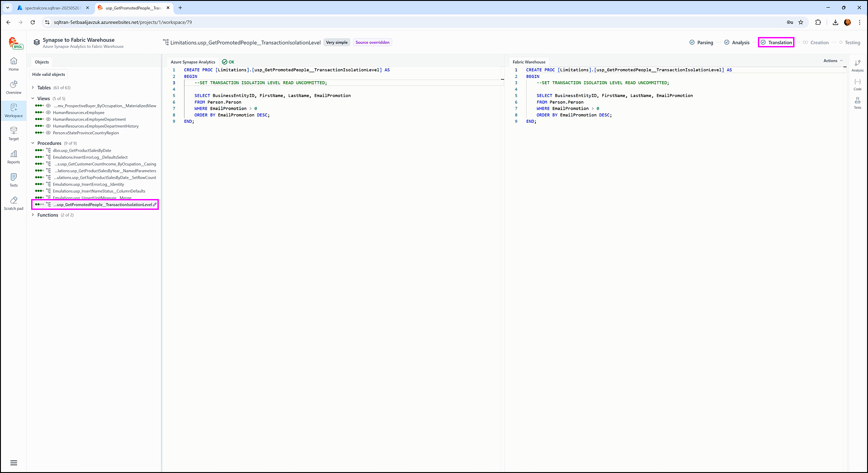The image size is (868, 473).
Task: Open the Scratch pad icon
Action: coord(14,203)
